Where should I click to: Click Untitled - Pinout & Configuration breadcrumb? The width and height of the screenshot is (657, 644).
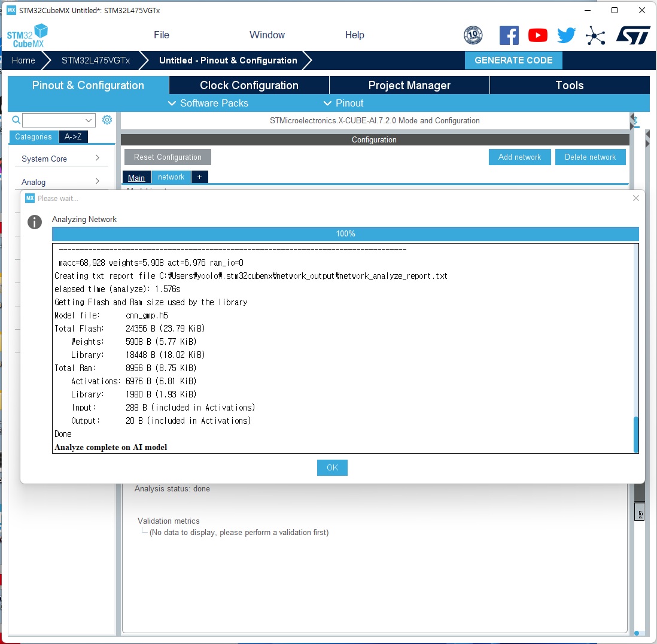(228, 60)
